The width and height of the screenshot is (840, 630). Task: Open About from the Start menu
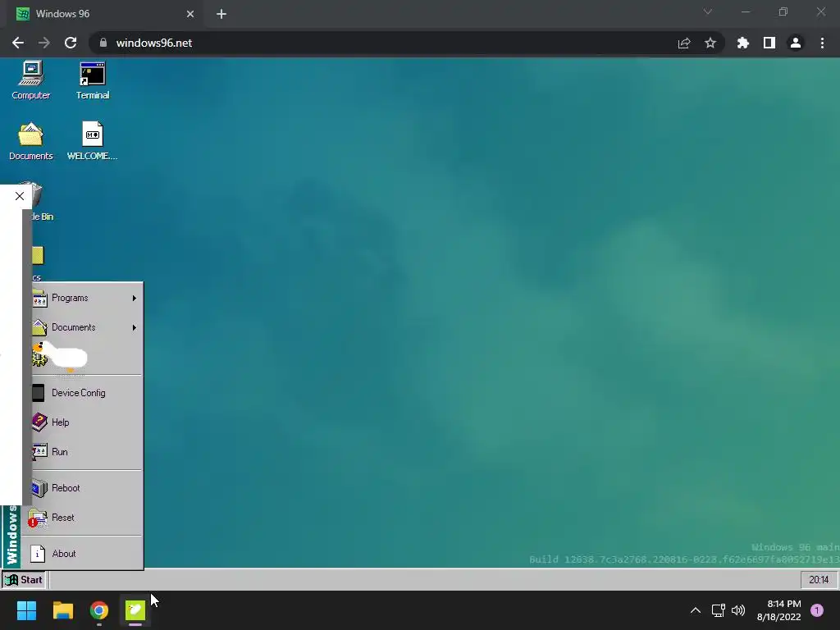(83, 554)
